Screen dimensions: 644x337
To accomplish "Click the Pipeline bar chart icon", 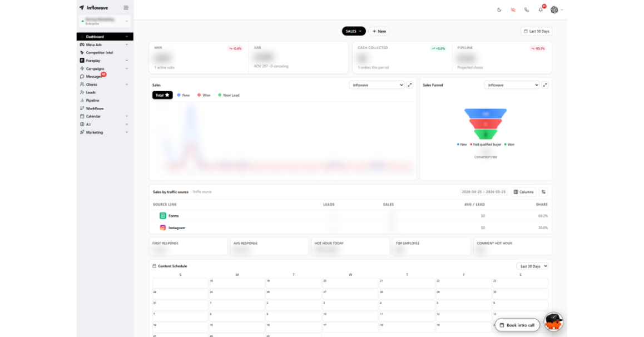I will point(82,100).
